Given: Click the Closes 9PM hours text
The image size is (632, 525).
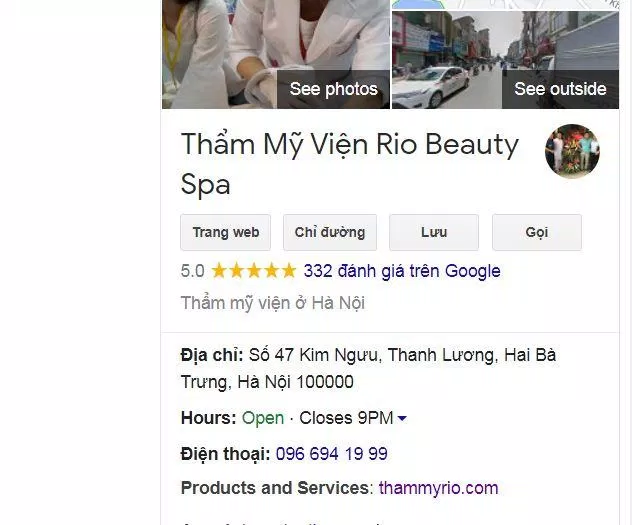Looking at the screenshot, I should coord(346,418).
